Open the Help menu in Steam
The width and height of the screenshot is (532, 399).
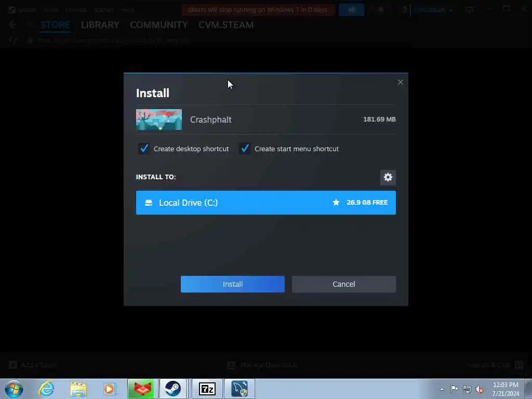click(x=128, y=10)
